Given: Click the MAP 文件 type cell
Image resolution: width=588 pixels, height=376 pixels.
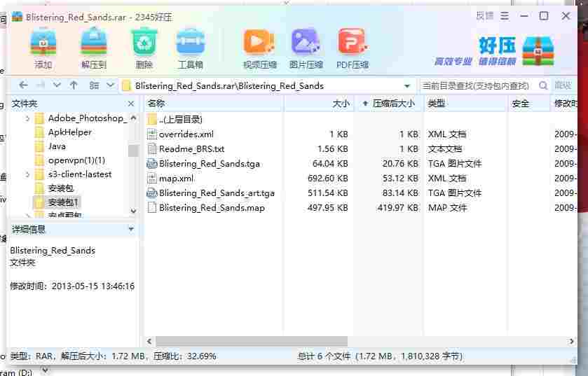Looking at the screenshot, I should click(447, 207).
